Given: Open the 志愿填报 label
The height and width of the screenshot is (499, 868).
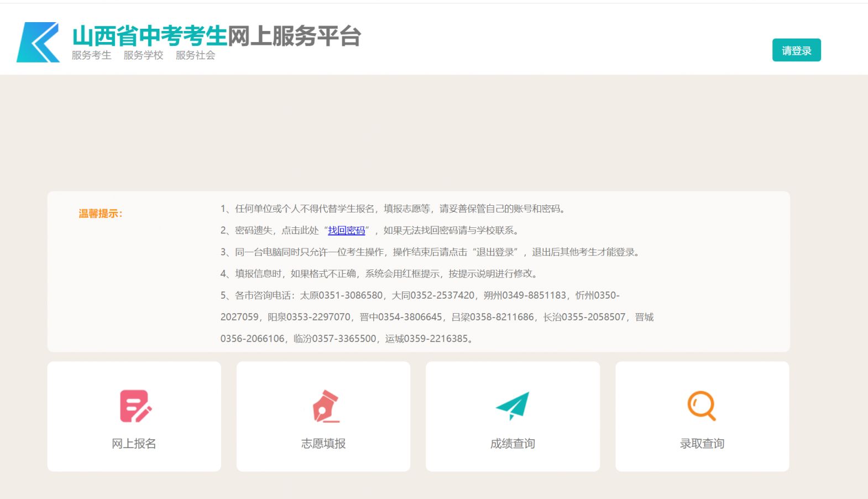Looking at the screenshot, I should [323, 444].
